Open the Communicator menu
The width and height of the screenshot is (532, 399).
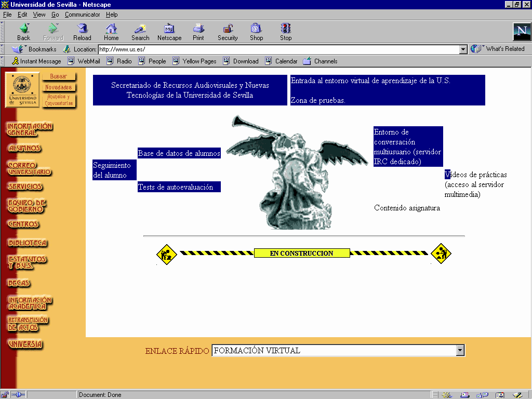tap(83, 15)
